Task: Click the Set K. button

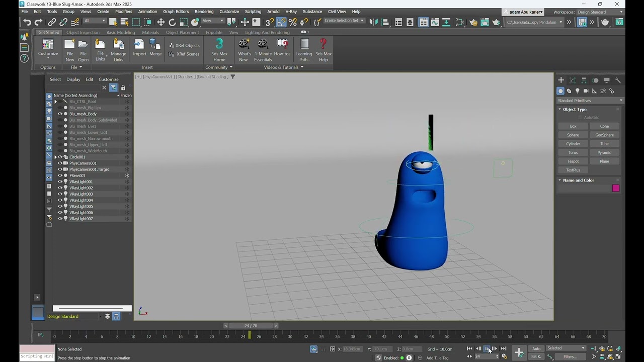Action: (536, 357)
